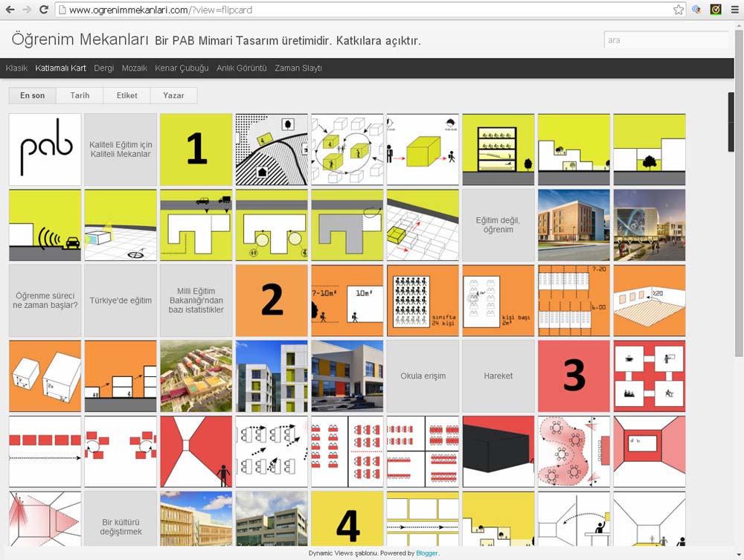Click the browser back arrow
This screenshot has width=744, height=560.
pos(10,10)
